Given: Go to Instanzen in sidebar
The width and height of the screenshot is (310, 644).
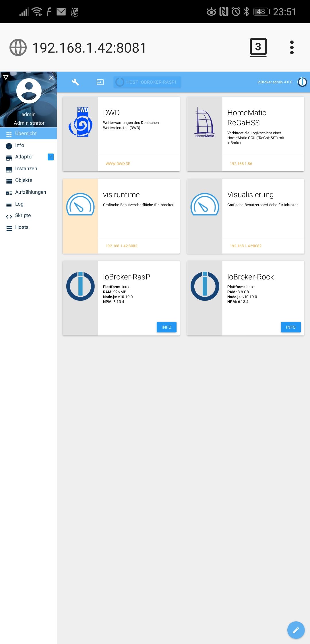Looking at the screenshot, I should pyautogui.click(x=28, y=169).
